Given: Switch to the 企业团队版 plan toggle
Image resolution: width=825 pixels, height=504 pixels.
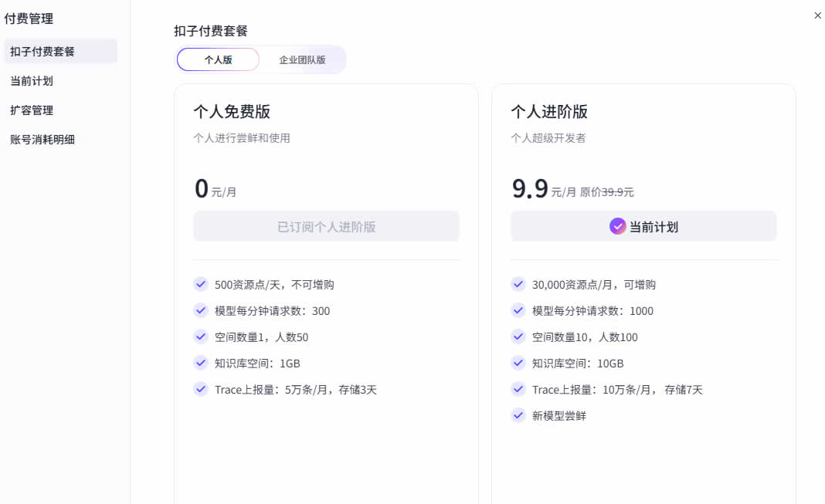Looking at the screenshot, I should pyautogui.click(x=302, y=59).
